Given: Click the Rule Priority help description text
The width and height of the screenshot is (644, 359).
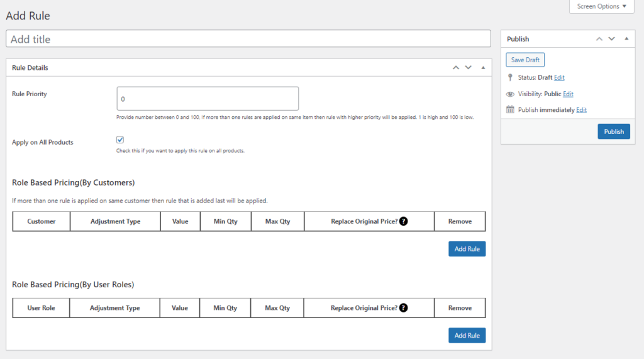Looking at the screenshot, I should pos(295,118).
